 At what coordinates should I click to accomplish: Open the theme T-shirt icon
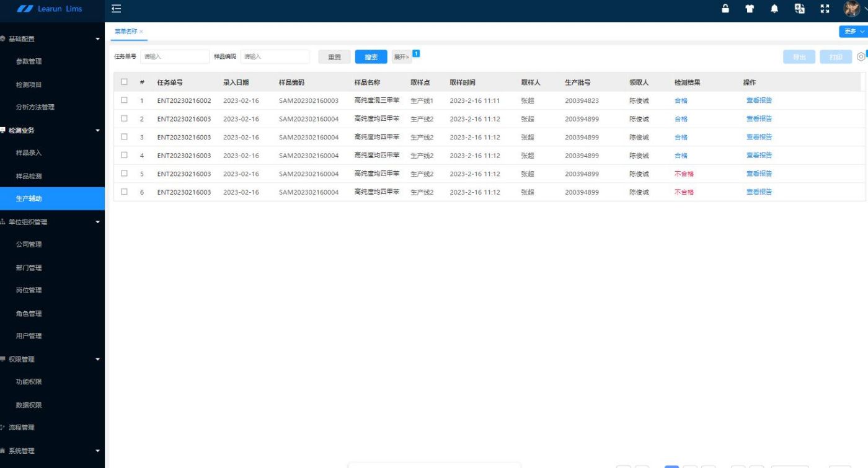point(751,9)
